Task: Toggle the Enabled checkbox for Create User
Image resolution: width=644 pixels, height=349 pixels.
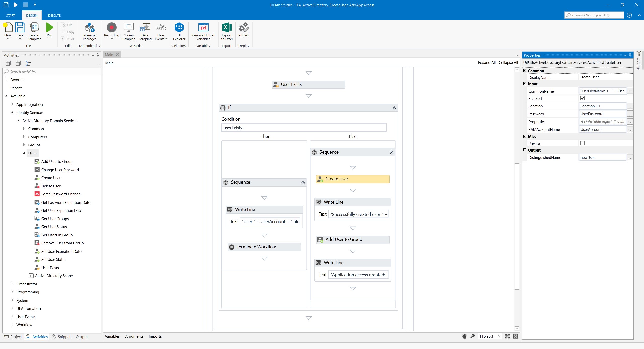Action: 582,98
